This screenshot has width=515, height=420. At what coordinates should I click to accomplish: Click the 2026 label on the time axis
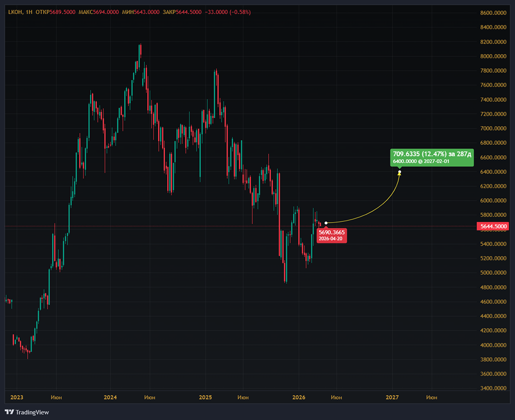(x=299, y=397)
